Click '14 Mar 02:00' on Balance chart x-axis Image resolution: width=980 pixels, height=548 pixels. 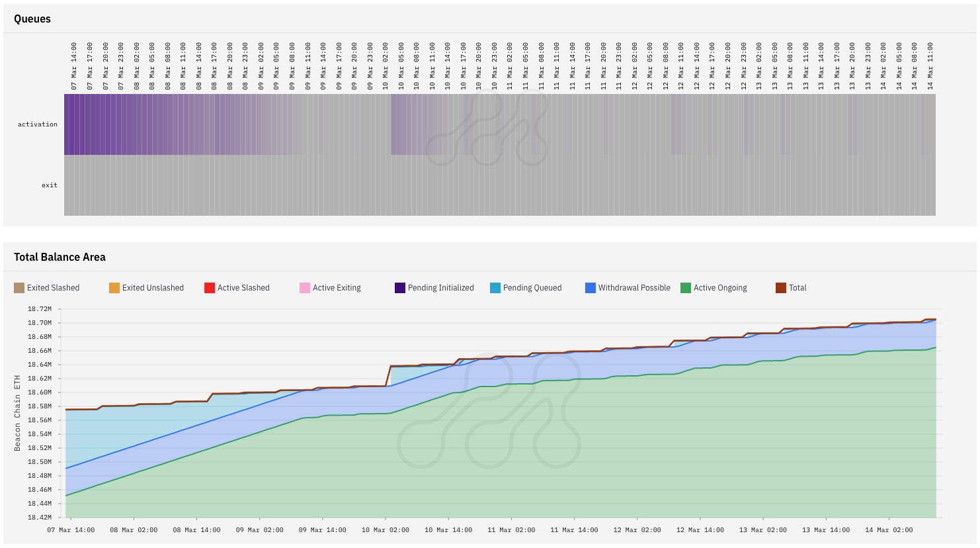tap(889, 530)
